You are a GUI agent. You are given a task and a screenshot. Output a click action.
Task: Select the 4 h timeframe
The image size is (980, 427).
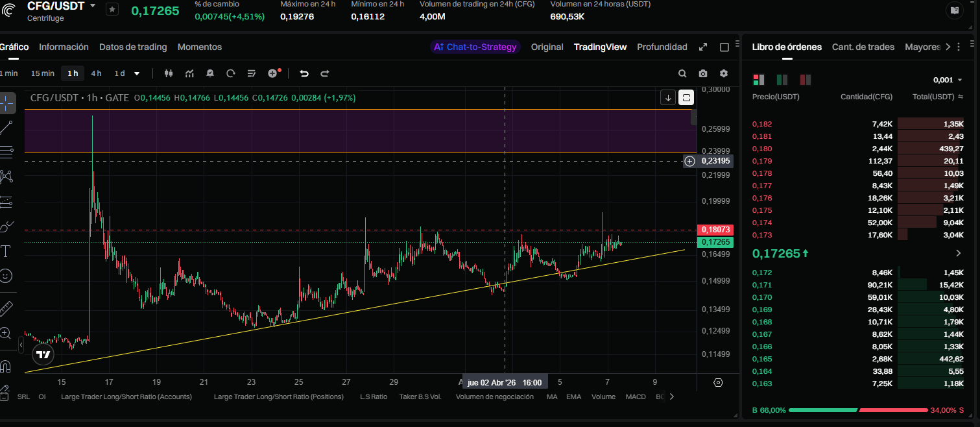96,73
